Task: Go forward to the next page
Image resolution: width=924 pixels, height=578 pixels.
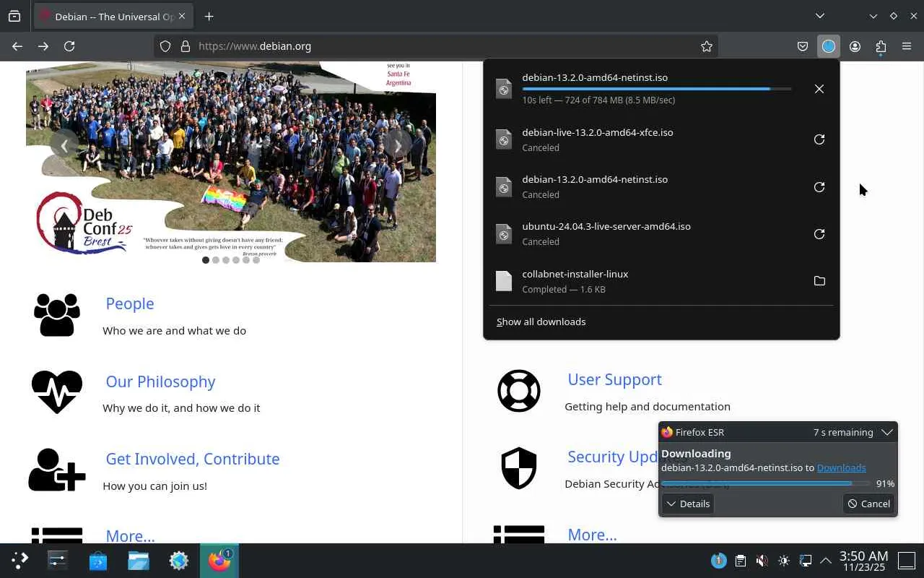Action: click(x=43, y=46)
